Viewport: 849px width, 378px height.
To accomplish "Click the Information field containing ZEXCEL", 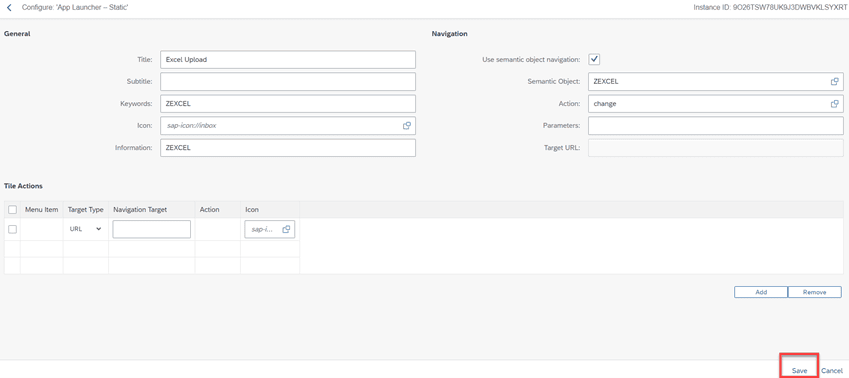I will (288, 148).
